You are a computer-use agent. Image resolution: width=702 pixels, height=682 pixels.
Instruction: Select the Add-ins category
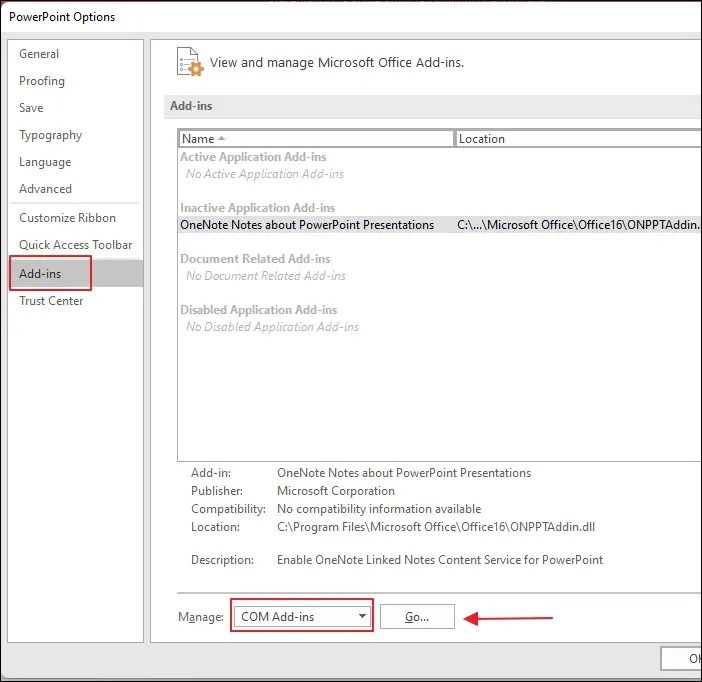(76, 274)
